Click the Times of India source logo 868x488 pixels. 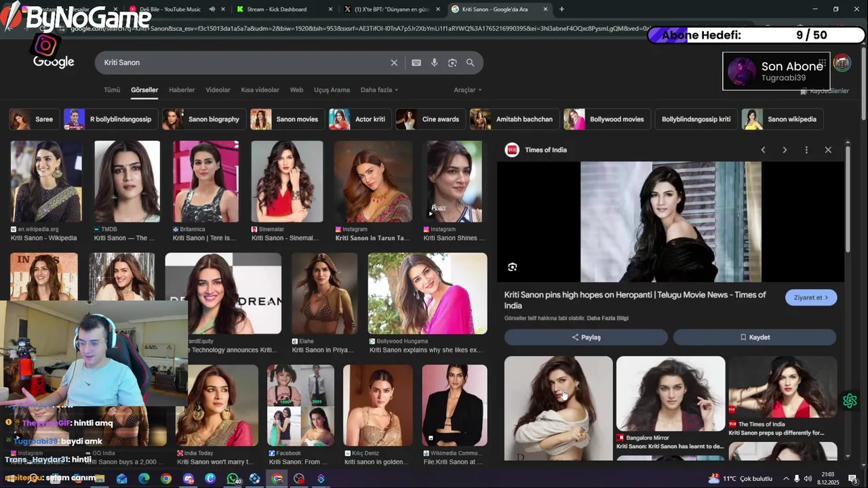point(512,150)
